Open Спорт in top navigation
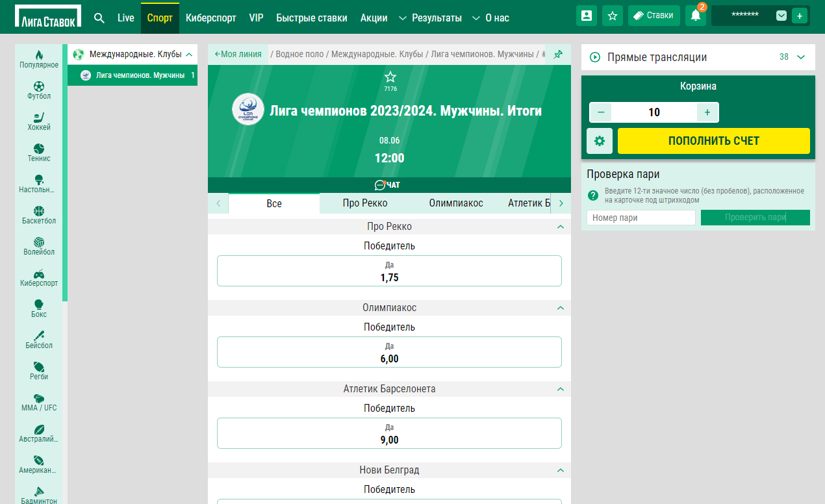 point(160,18)
